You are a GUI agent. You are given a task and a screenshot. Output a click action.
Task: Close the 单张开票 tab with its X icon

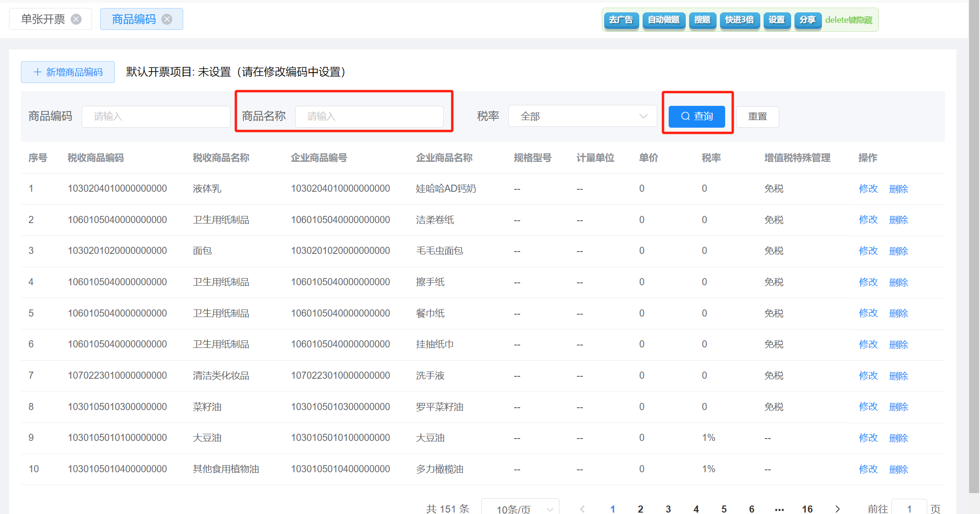pyautogui.click(x=76, y=19)
